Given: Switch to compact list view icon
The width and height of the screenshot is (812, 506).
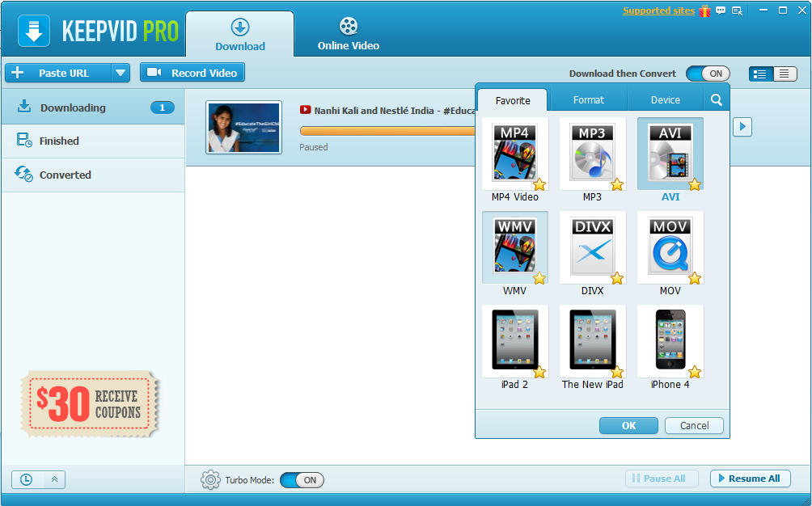Looking at the screenshot, I should 785,74.
